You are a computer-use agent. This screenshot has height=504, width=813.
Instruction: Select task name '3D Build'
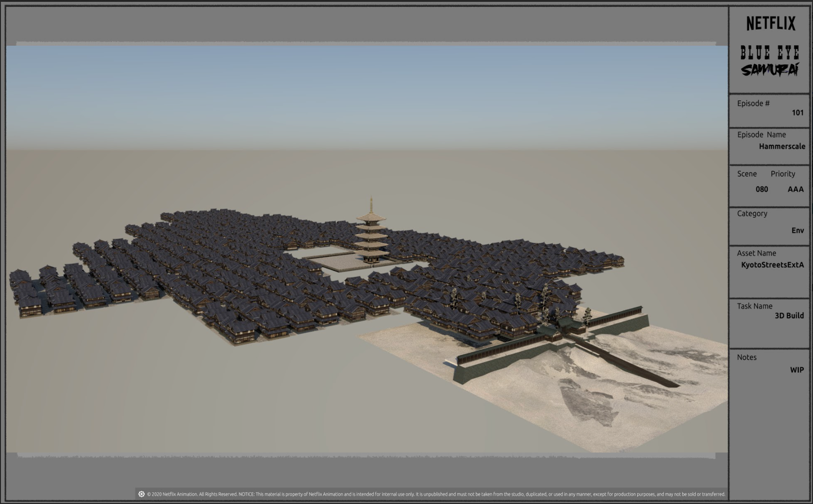[789, 315]
